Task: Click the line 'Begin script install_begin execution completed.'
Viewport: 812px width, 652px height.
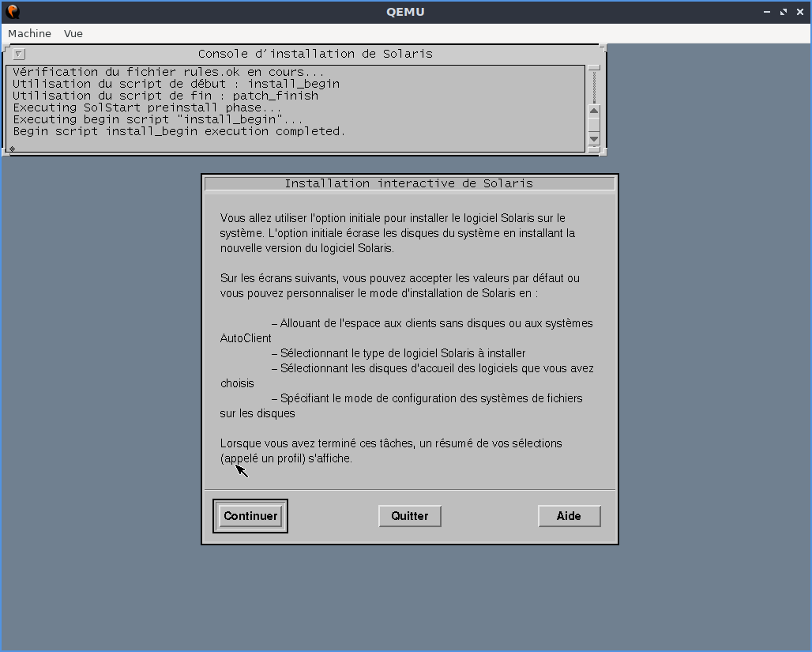Action: coord(179,132)
